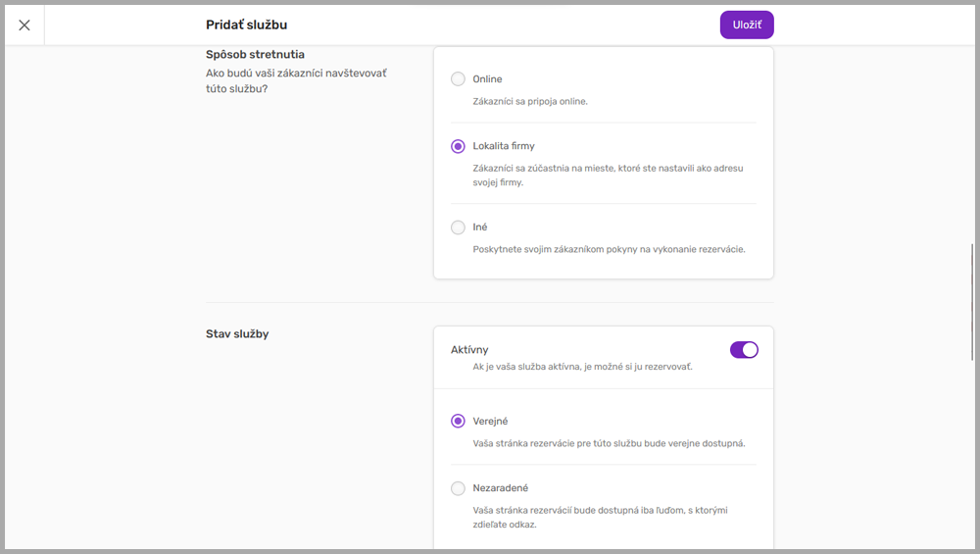Click 'Poskytnite svojim zákazníkom pokyny' description
This screenshot has height=554, width=980.
(x=609, y=249)
